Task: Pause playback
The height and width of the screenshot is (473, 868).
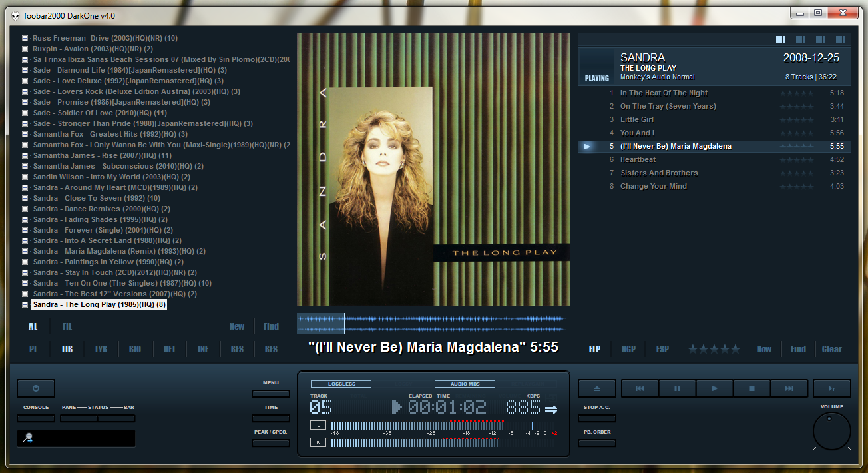Action: 677,388
